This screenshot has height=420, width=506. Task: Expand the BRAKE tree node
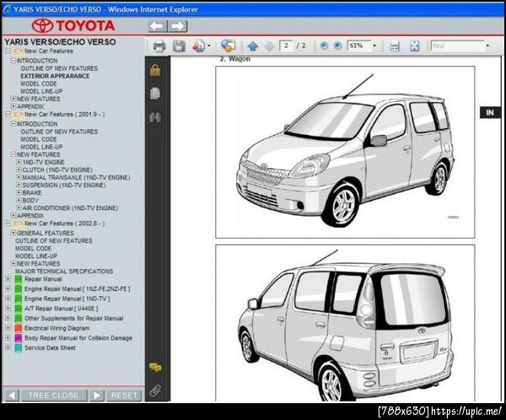pos(19,193)
